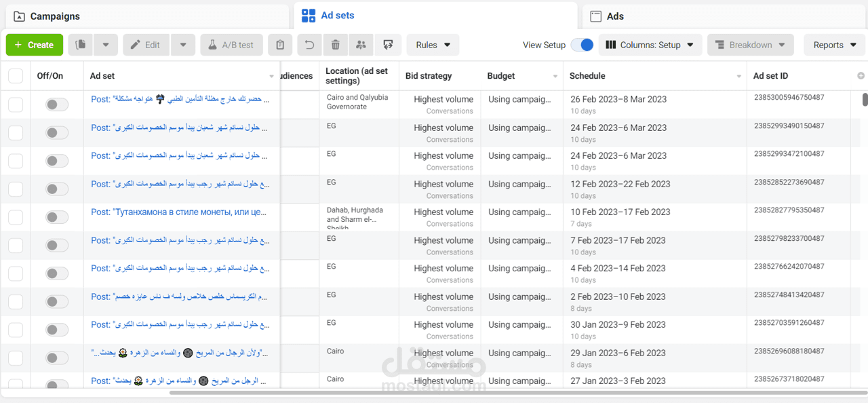Switch on the 26 Feb 2023 ad set
The image size is (868, 403).
click(57, 104)
